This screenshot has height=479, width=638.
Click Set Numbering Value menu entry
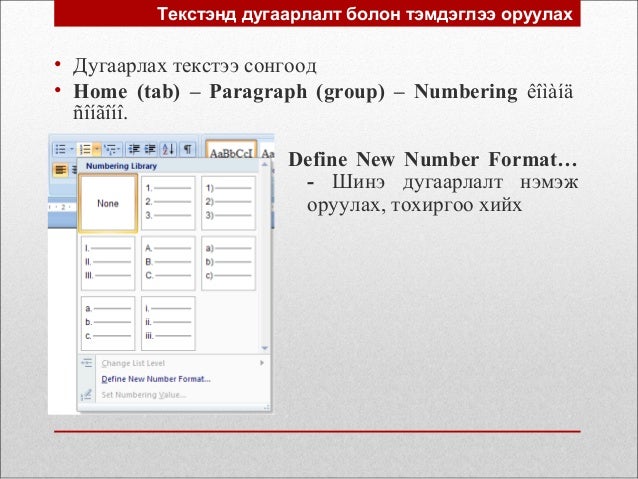(174, 395)
